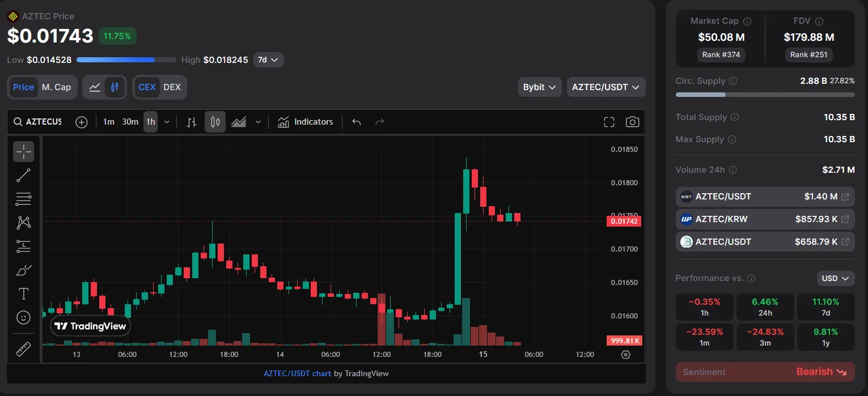Select DEX exchange type
This screenshot has width=868, height=396.
[x=172, y=87]
